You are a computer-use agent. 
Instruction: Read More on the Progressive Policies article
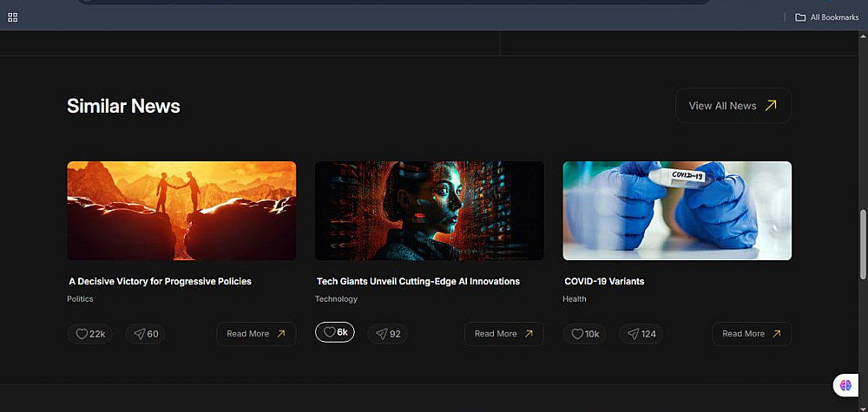(256, 334)
